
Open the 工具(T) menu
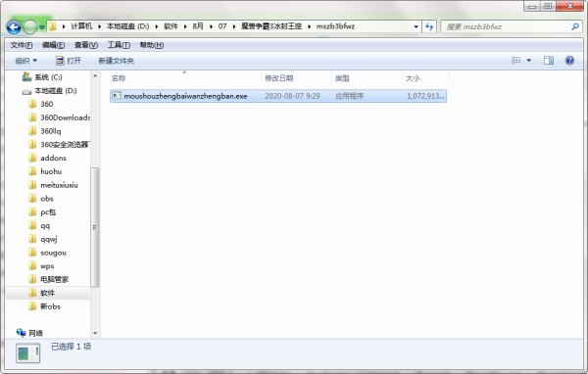[119, 45]
